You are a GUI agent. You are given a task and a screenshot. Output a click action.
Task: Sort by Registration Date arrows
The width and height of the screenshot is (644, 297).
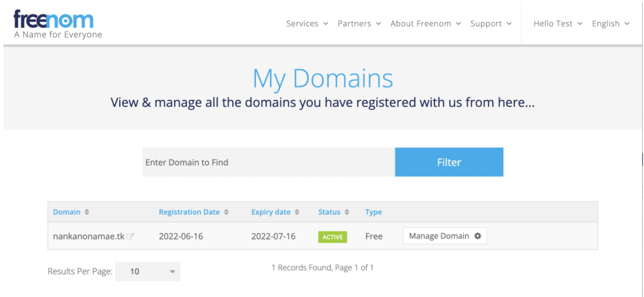226,212
